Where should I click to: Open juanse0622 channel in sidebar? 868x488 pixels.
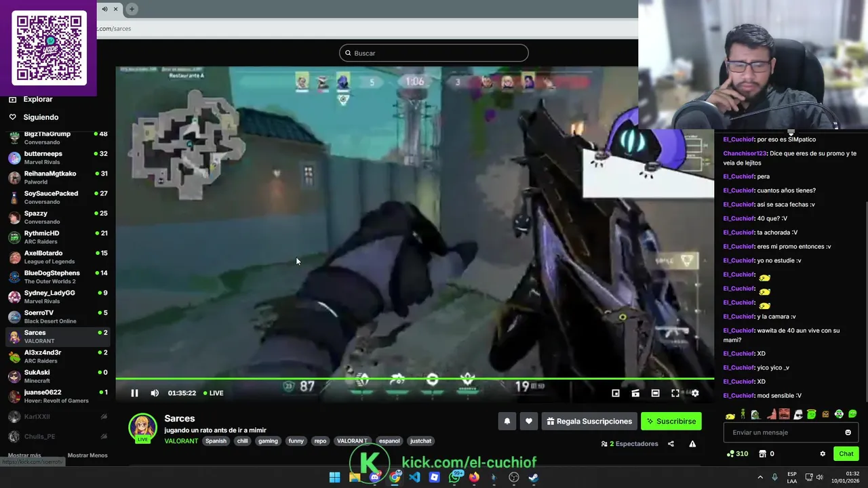coord(58,396)
